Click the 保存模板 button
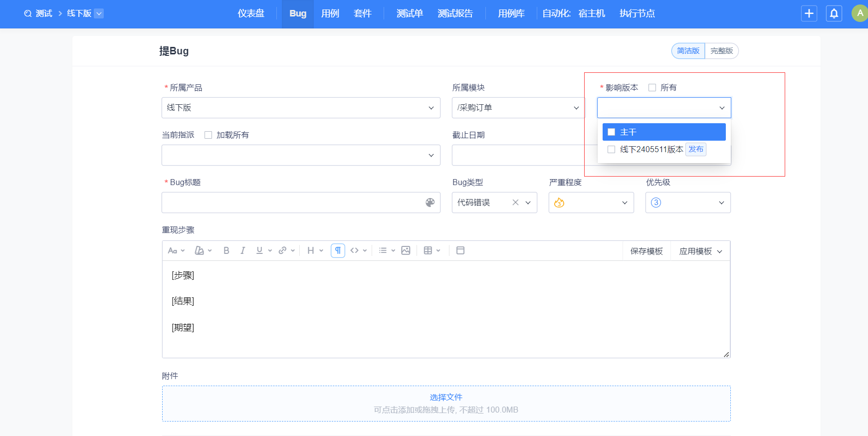 click(x=646, y=251)
